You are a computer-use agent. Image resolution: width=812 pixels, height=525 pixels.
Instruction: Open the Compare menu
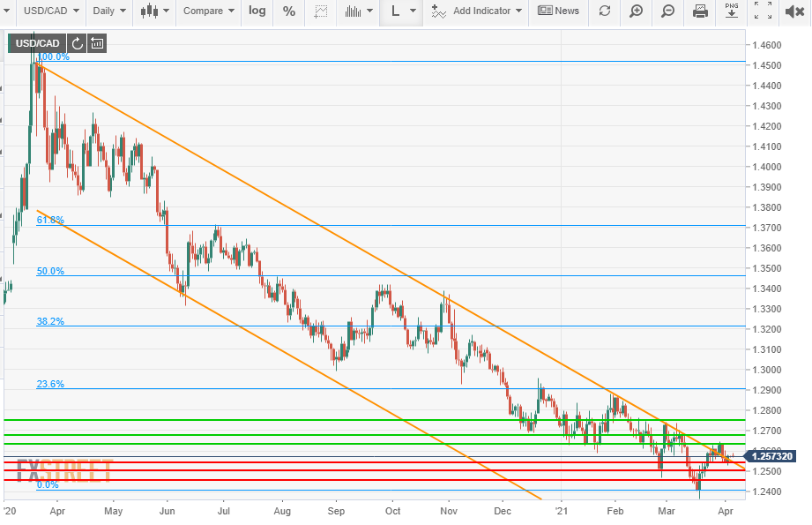pos(208,11)
